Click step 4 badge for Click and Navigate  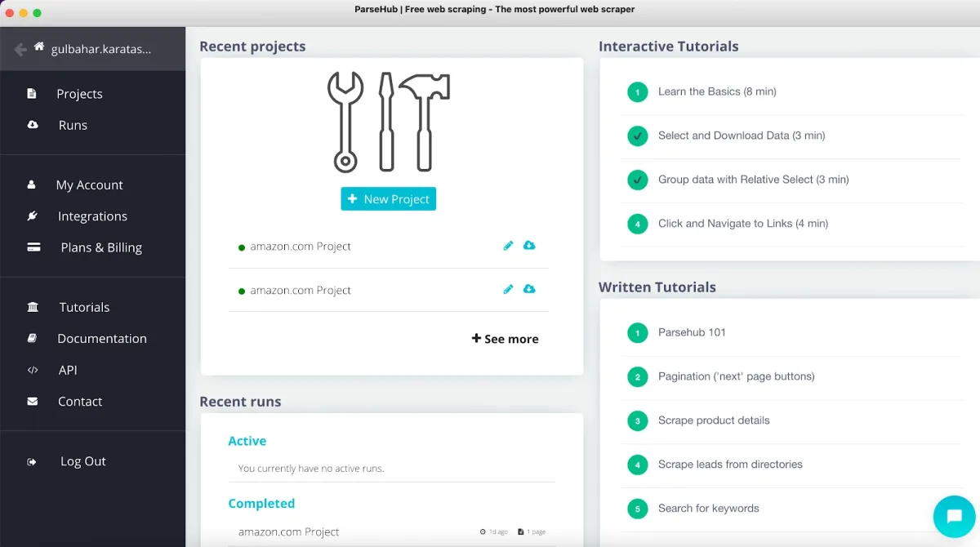(638, 225)
